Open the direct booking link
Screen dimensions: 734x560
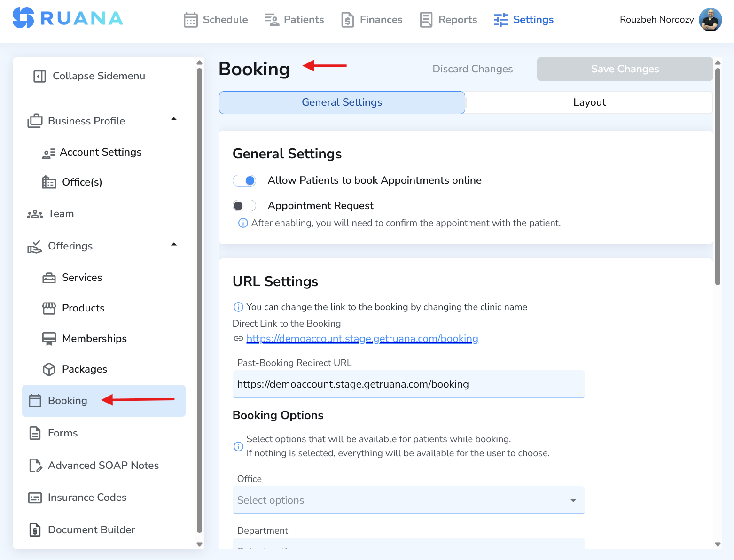click(x=362, y=338)
